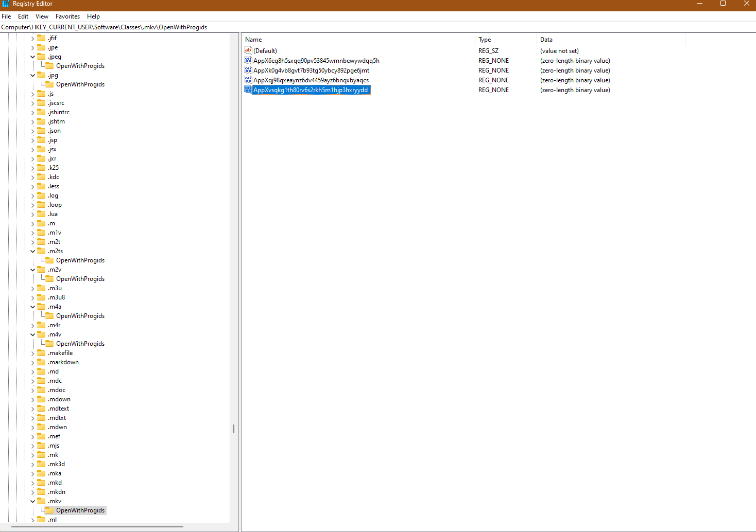Image resolution: width=756 pixels, height=532 pixels.
Task: Collapse the .mkv tree node
Action: tap(33, 501)
